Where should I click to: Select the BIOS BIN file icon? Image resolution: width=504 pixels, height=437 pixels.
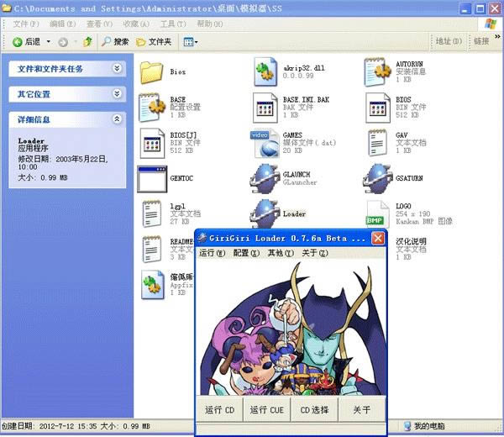378,108
